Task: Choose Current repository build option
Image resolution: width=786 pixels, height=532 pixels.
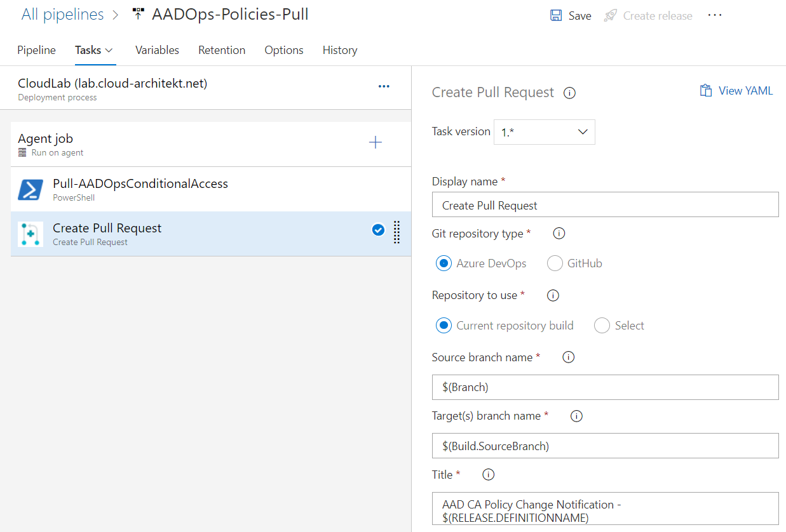Action: click(x=444, y=325)
